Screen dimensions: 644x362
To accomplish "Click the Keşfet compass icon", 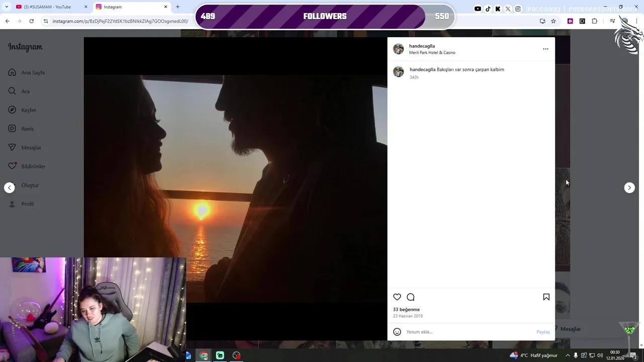I will point(12,110).
